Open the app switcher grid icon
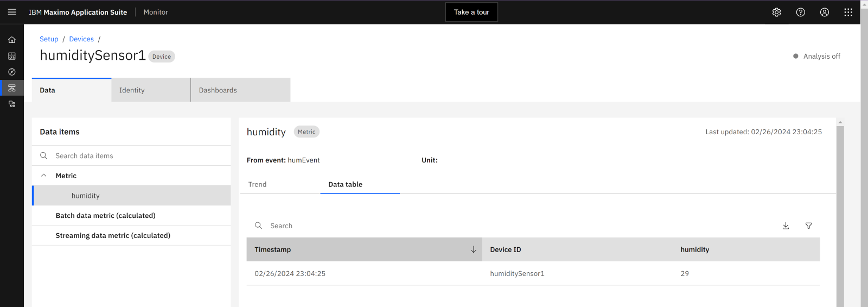The image size is (868, 307). [x=848, y=12]
